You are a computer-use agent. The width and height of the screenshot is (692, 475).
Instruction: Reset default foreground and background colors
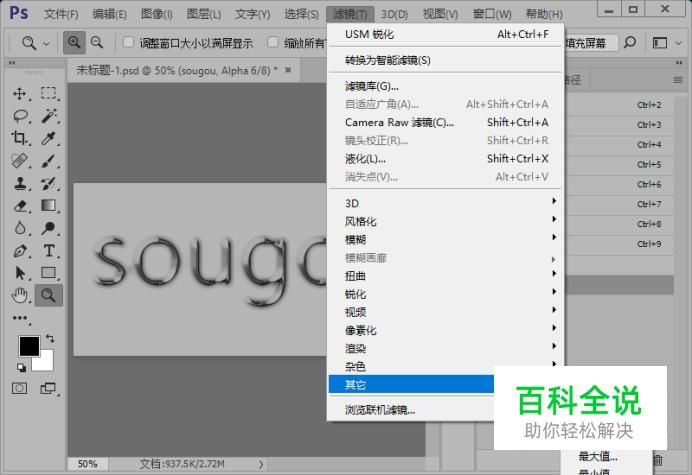(x=21, y=367)
